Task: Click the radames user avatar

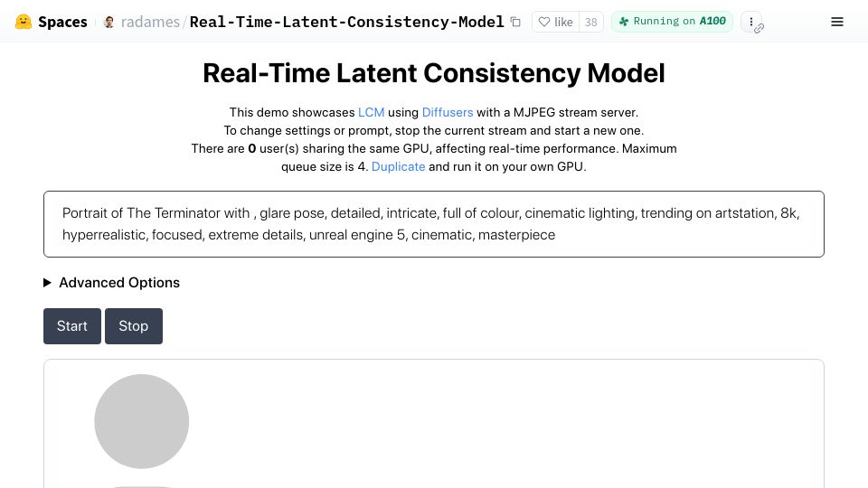Action: [x=109, y=22]
